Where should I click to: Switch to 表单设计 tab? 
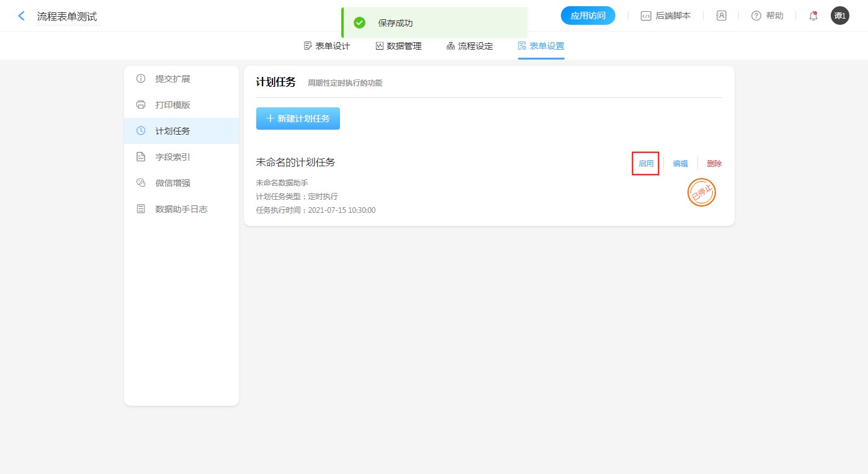point(327,46)
